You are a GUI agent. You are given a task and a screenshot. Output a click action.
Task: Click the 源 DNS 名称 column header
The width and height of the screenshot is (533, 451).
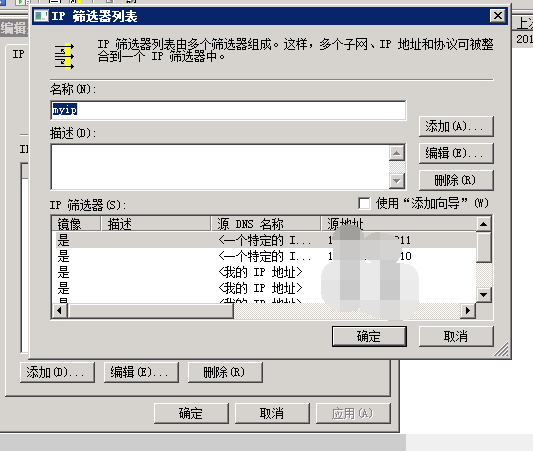click(x=266, y=224)
